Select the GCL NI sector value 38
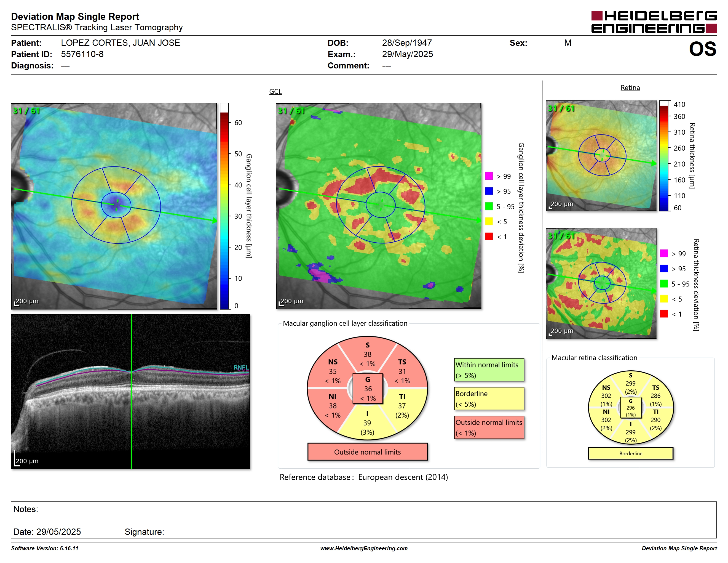 [333, 406]
